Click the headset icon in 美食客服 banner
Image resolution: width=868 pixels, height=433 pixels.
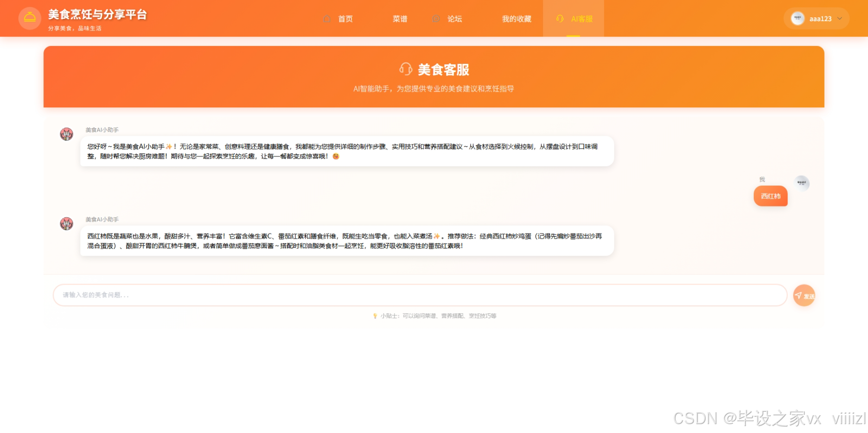point(406,69)
